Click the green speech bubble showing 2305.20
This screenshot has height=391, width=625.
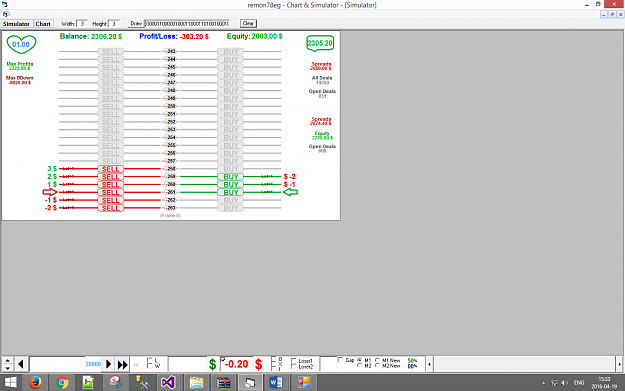point(320,43)
